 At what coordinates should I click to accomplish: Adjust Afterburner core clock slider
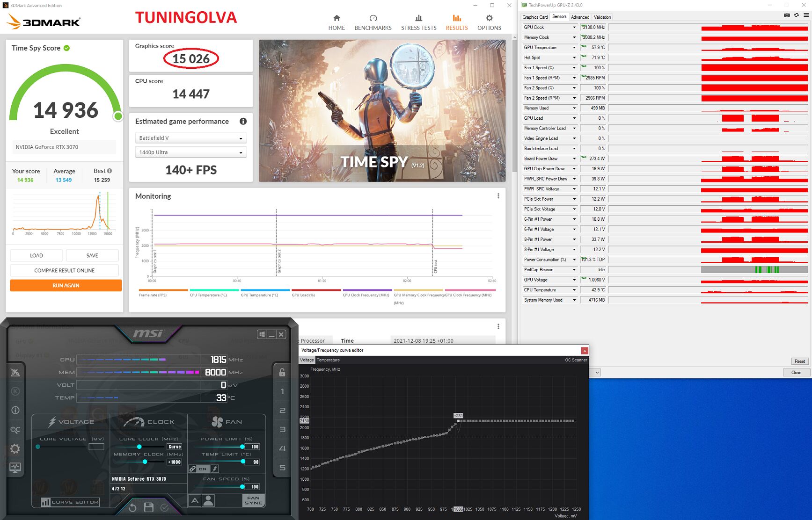coord(139,447)
